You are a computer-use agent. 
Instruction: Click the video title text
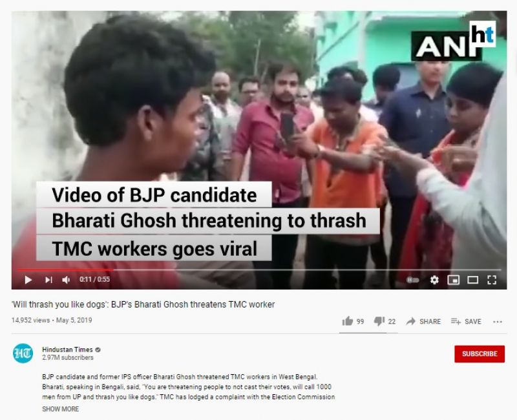click(143, 304)
